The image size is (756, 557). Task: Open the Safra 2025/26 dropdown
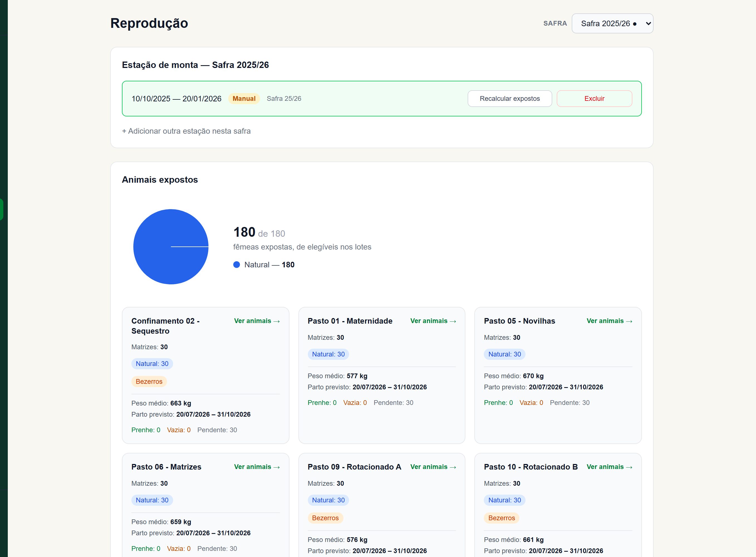click(612, 23)
